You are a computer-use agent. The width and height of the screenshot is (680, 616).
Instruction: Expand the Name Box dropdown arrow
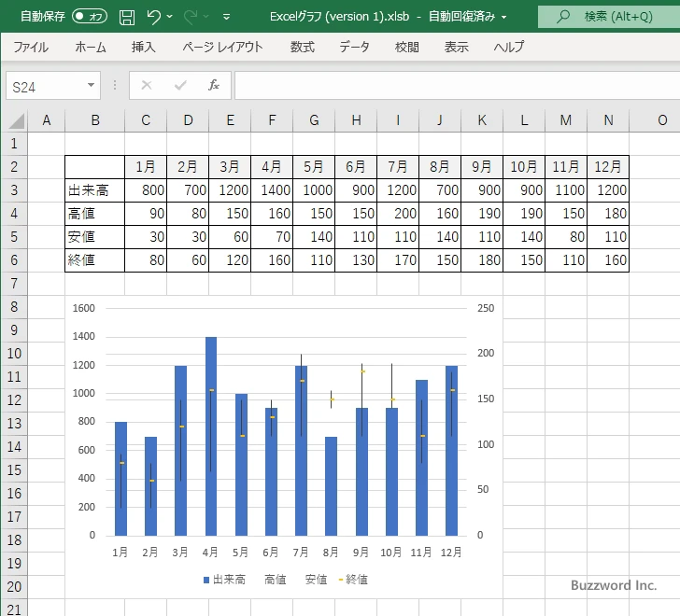tap(91, 85)
